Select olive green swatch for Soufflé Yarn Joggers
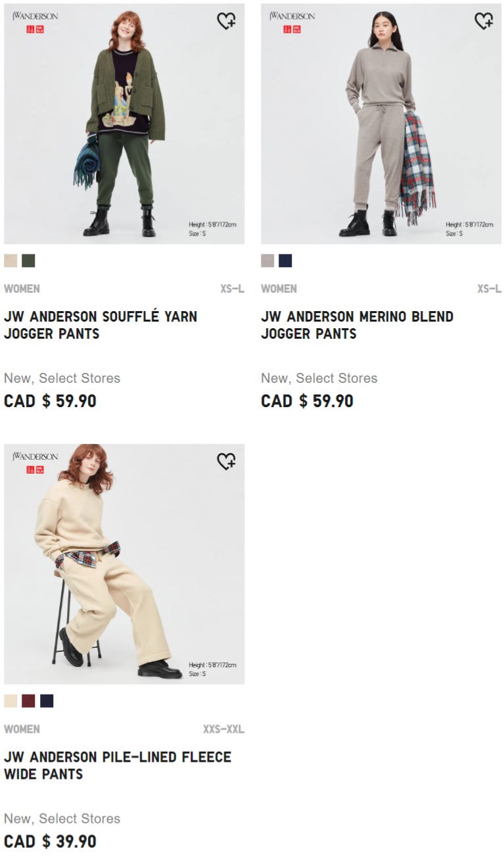504x859 pixels. (x=28, y=260)
